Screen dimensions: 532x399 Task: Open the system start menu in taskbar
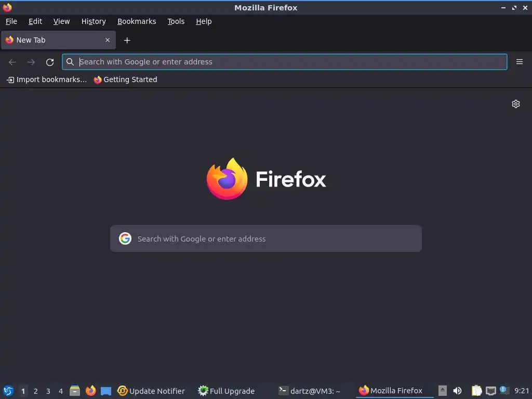[x=8, y=391]
